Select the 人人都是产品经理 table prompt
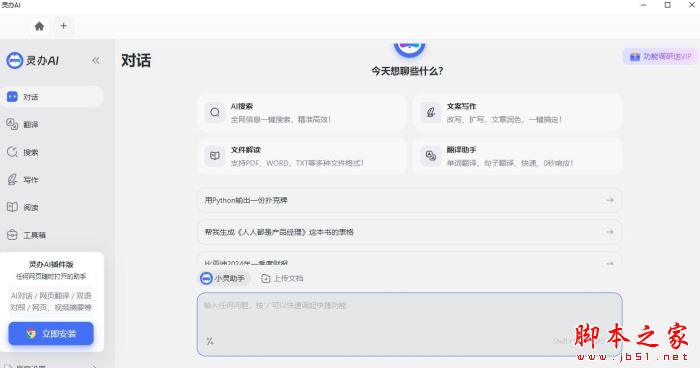 coord(409,232)
